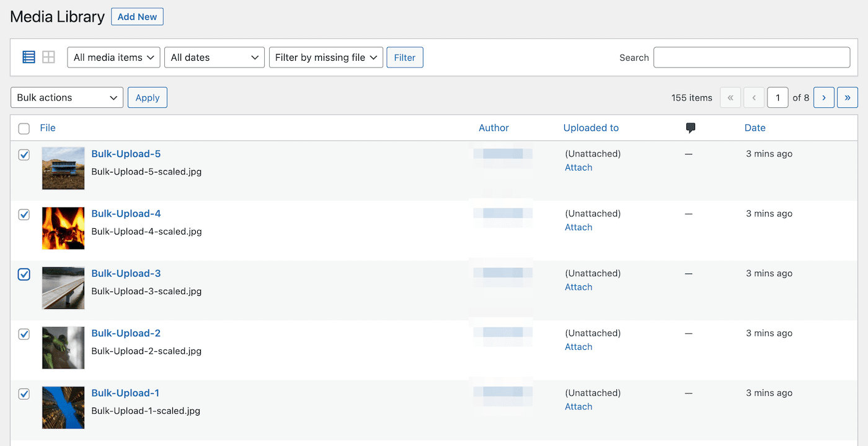Toggle the select-all checkbox in the header

[x=24, y=128]
